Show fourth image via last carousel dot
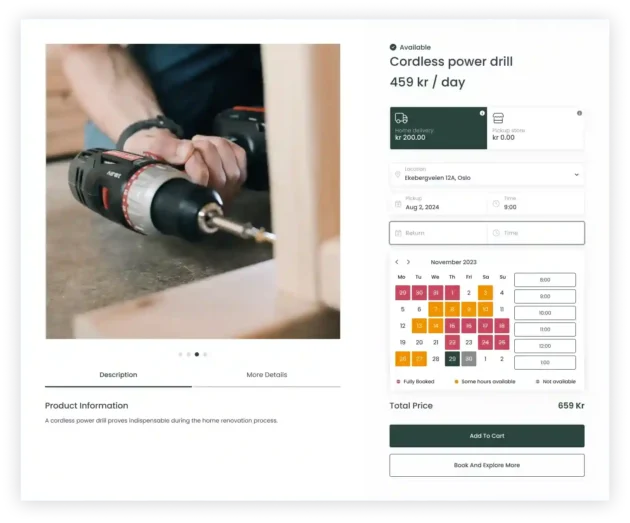The width and height of the screenshot is (630, 523). [x=205, y=354]
